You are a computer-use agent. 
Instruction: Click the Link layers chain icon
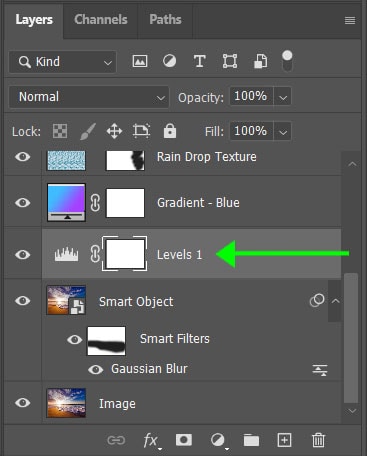tap(116, 440)
